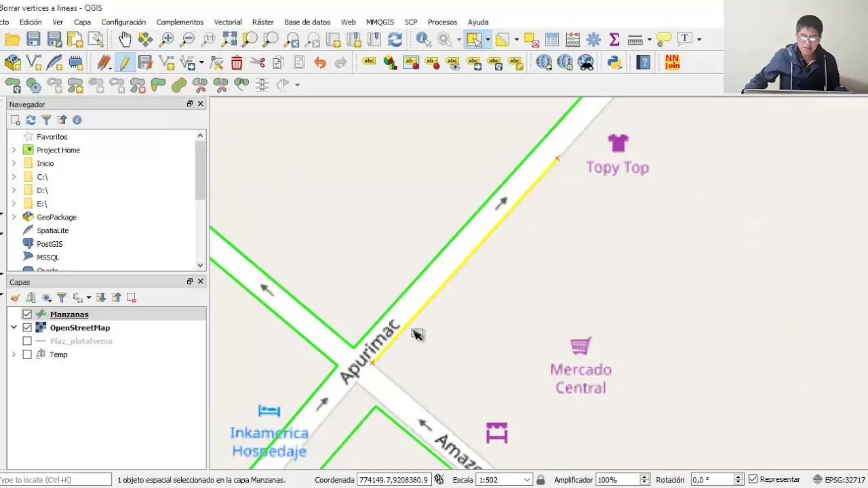868x488 pixels.
Task: Select the MSSQL browser entry
Action: (x=47, y=258)
